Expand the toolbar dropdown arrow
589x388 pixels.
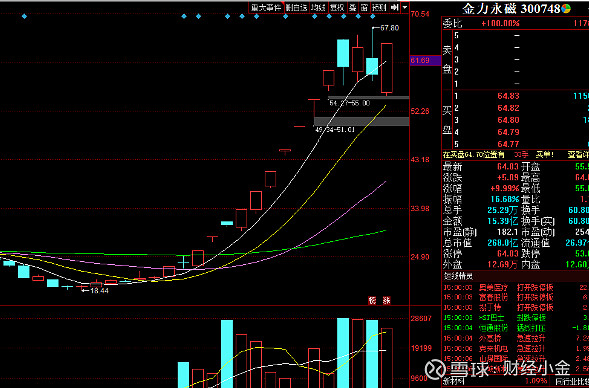(405, 8)
